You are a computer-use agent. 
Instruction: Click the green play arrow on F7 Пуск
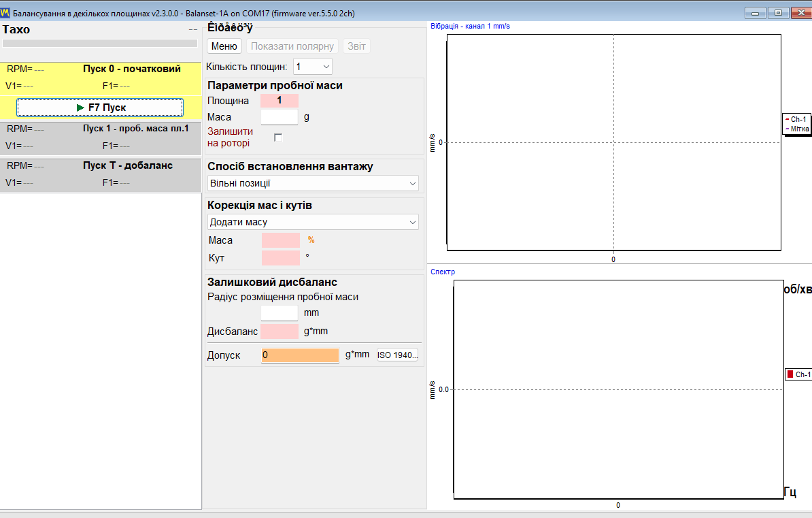pyautogui.click(x=80, y=108)
